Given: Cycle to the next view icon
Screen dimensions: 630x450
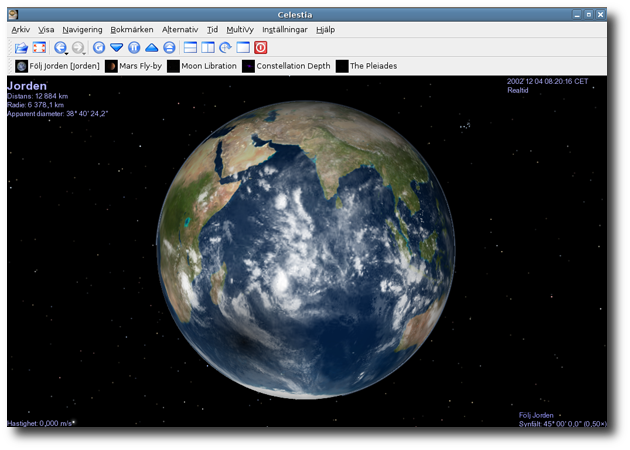Looking at the screenshot, I should tap(225, 47).
